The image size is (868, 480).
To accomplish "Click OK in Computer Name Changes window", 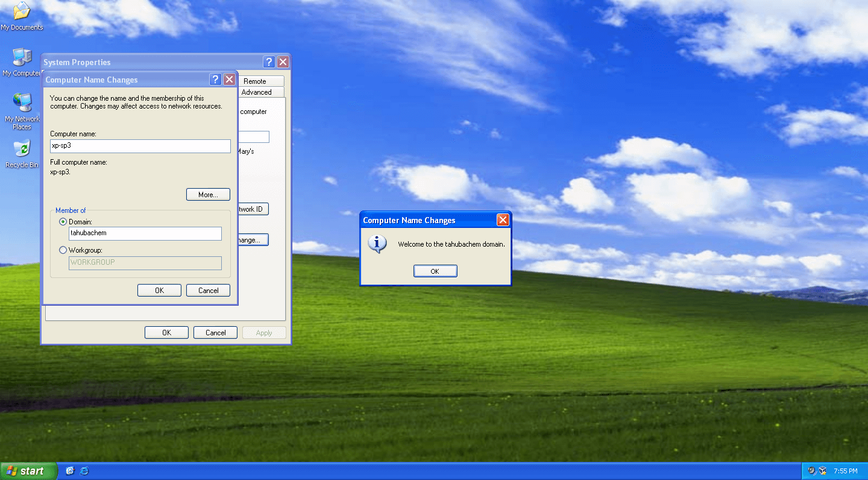I will coord(159,291).
